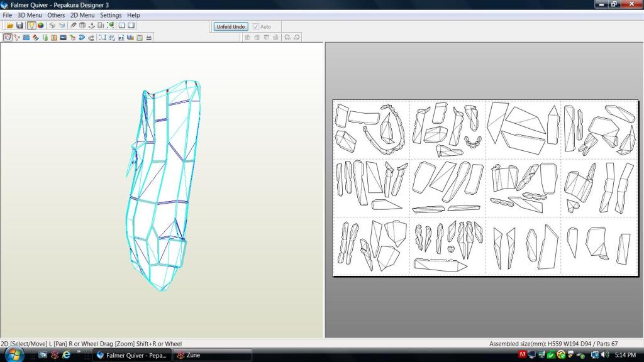Open the Windows Start orb
The height and width of the screenshot is (362, 644).
[x=14, y=355]
